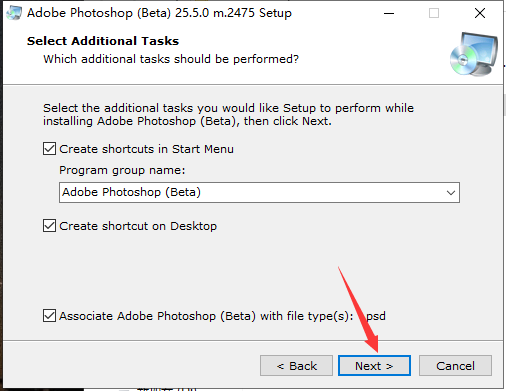Go back with the < Back button

(296, 366)
